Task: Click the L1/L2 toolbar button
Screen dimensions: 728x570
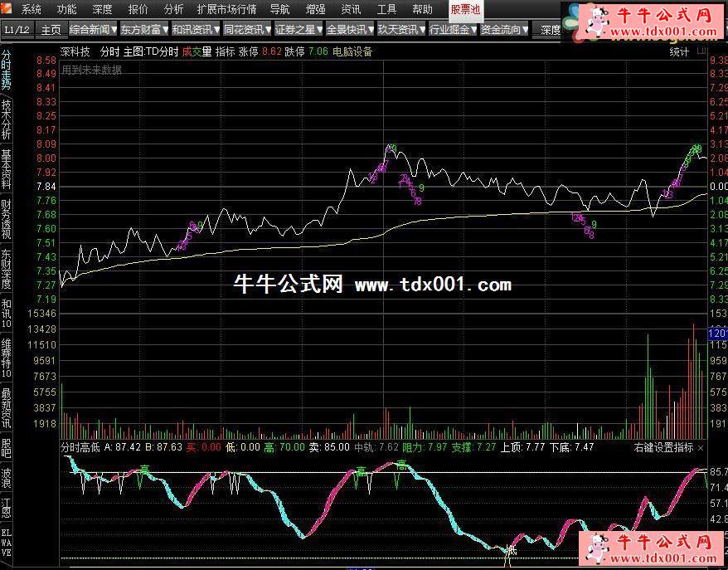Action: click(x=17, y=30)
